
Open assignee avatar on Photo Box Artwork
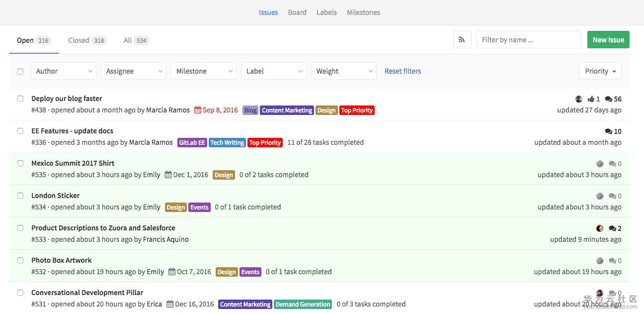(600, 261)
